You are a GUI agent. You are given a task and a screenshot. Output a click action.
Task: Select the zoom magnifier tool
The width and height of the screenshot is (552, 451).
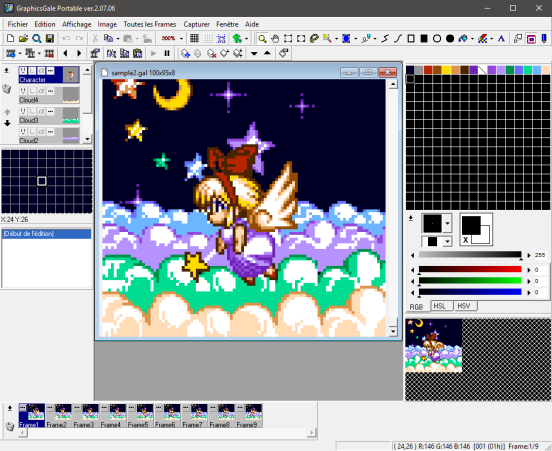[x=262, y=38]
